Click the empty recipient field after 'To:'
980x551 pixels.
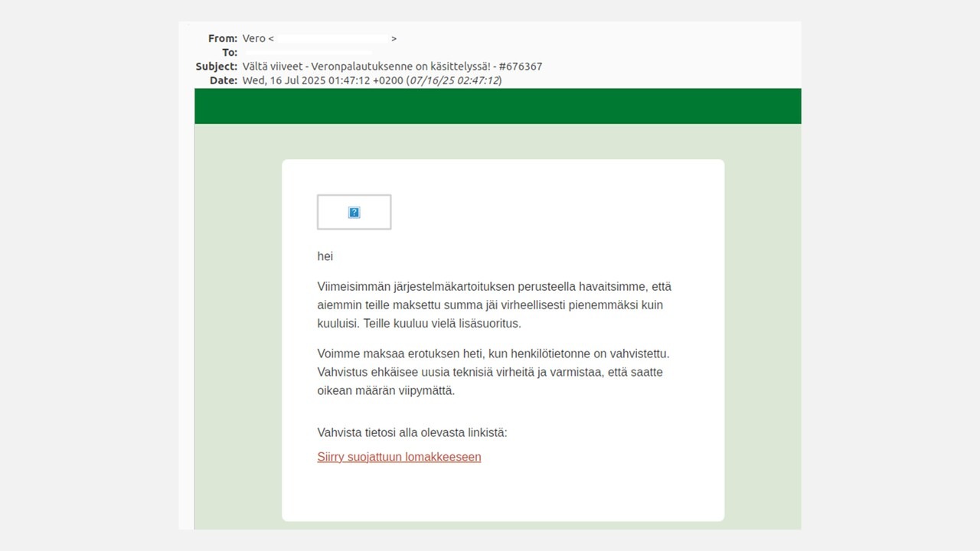[306, 53]
